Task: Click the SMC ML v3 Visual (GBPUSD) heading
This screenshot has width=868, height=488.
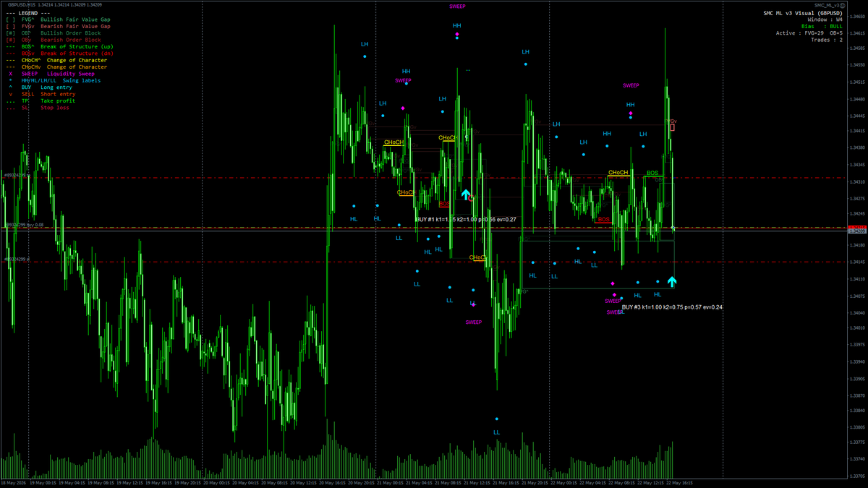Action: coord(803,13)
